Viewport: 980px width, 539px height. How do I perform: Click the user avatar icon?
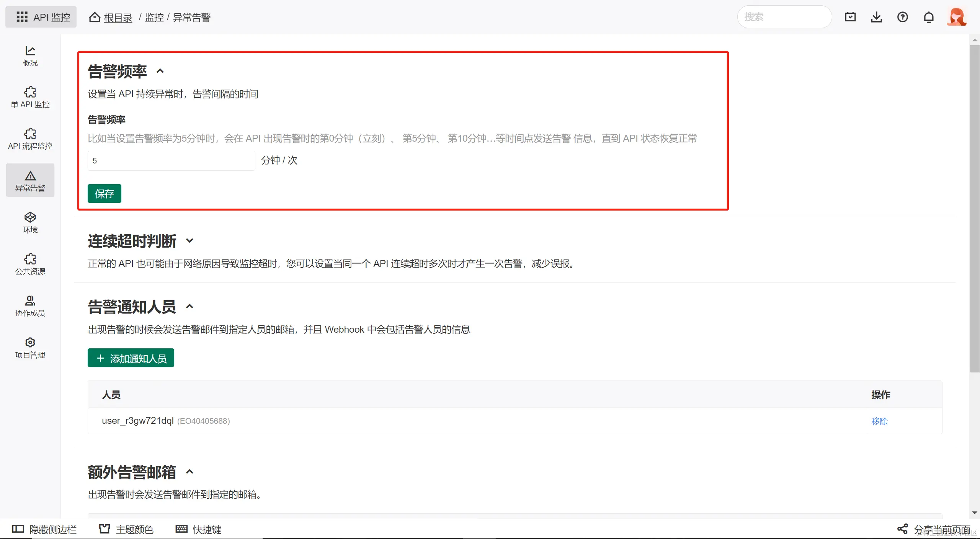click(956, 17)
